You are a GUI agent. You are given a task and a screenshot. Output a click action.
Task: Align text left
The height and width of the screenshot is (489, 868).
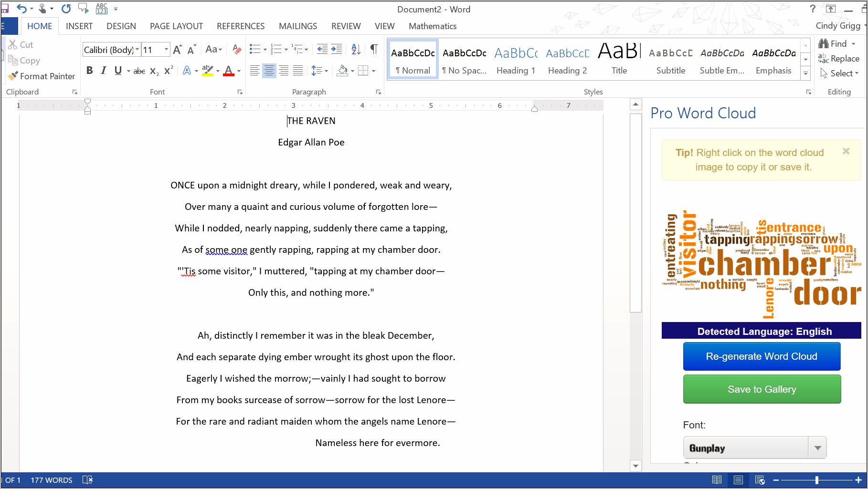click(255, 71)
